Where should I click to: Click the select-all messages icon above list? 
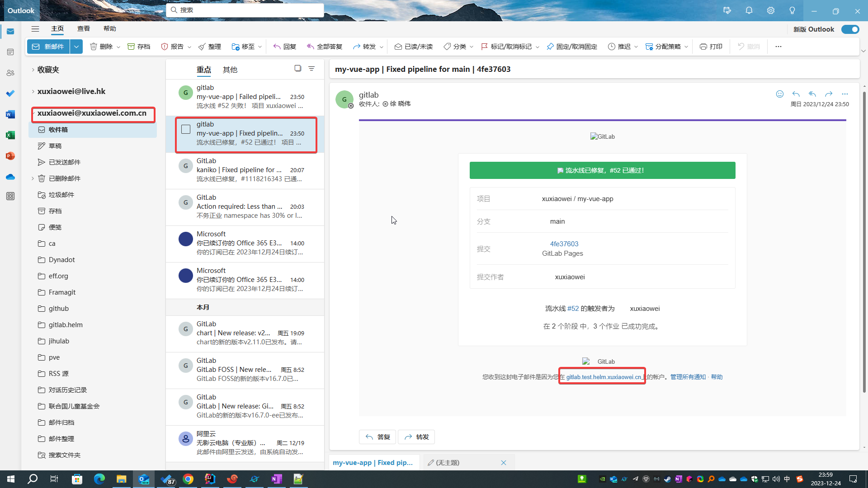[297, 68]
